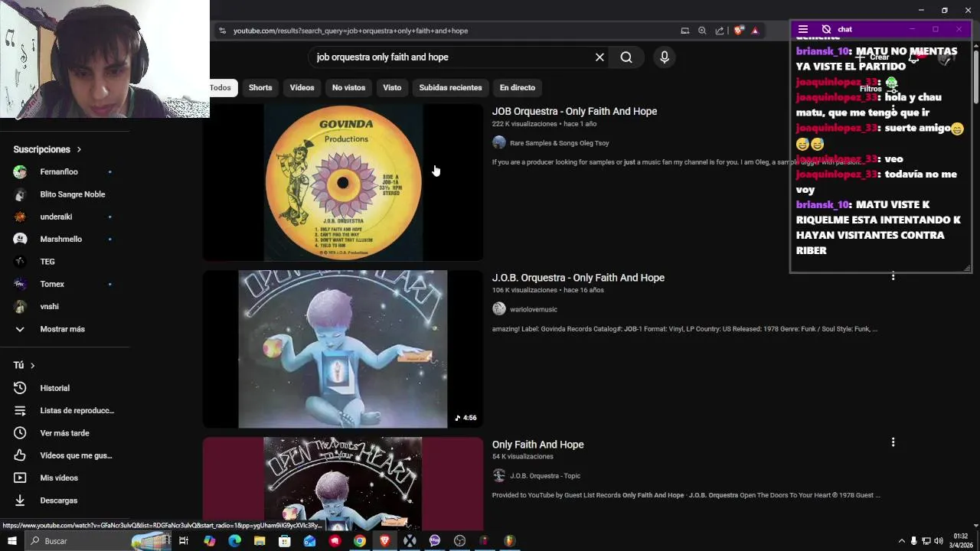Screen dimensions: 980x551
Task: Open Fernanfloo subscription avatar
Action: [x=20, y=172]
